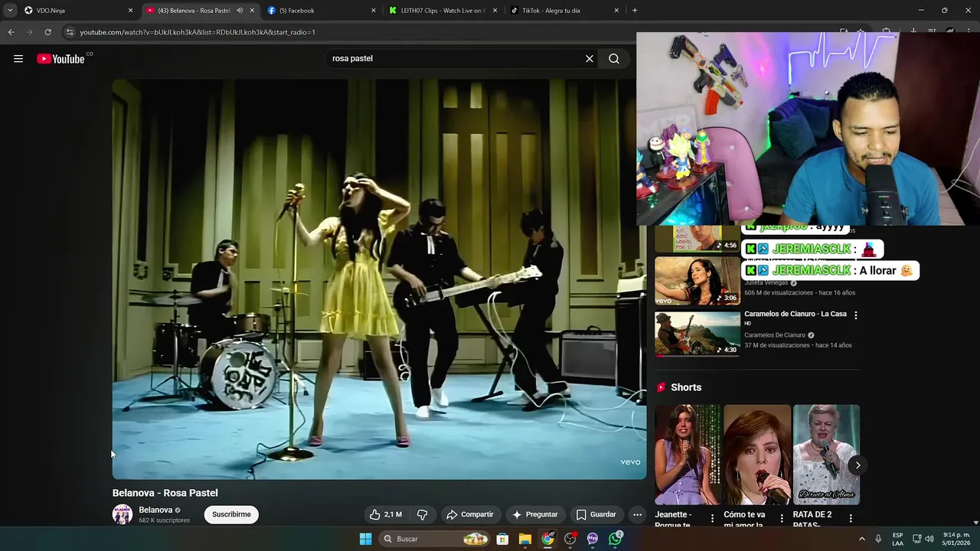The height and width of the screenshot is (551, 980).
Task: Open the 4:56 video thumbnail
Action: tap(697, 239)
